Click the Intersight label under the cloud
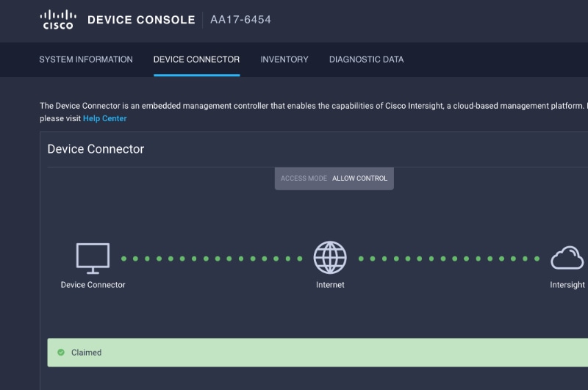This screenshot has width=588, height=390. (567, 285)
